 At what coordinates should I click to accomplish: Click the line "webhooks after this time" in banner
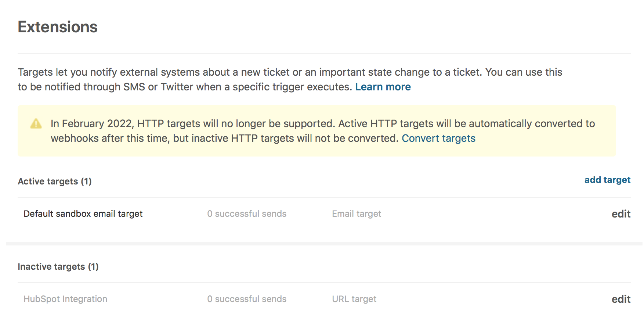224,139
